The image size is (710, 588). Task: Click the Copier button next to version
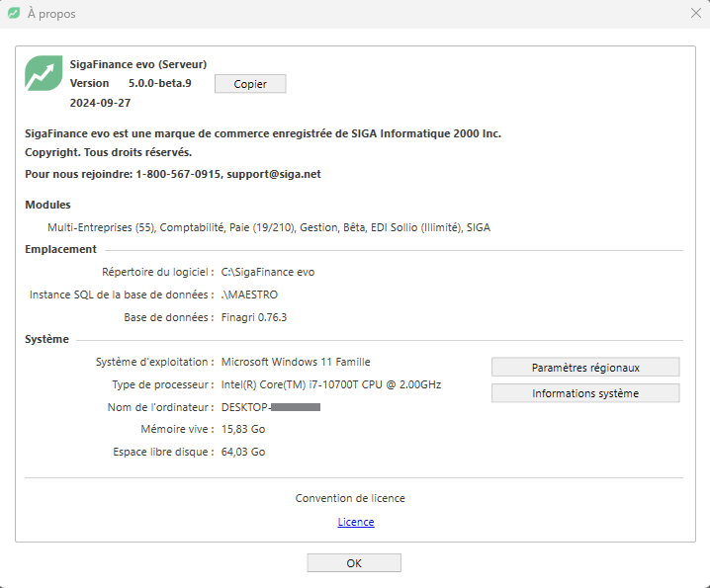tap(250, 84)
